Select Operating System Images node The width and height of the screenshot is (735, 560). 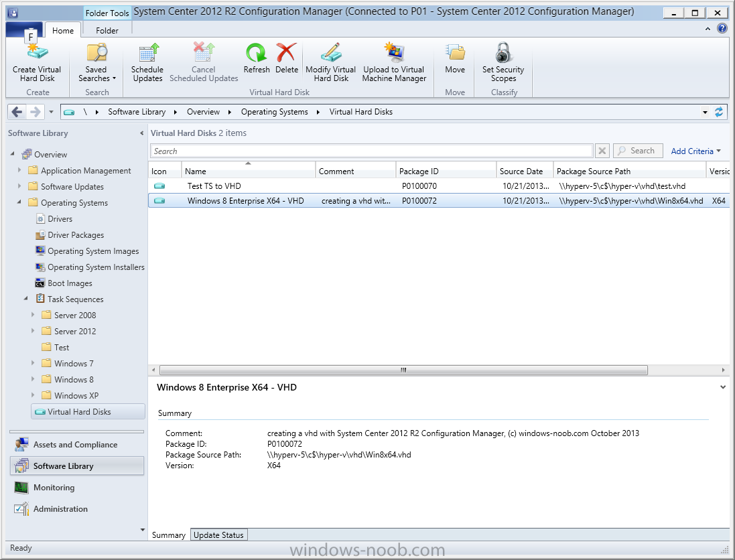coord(93,251)
